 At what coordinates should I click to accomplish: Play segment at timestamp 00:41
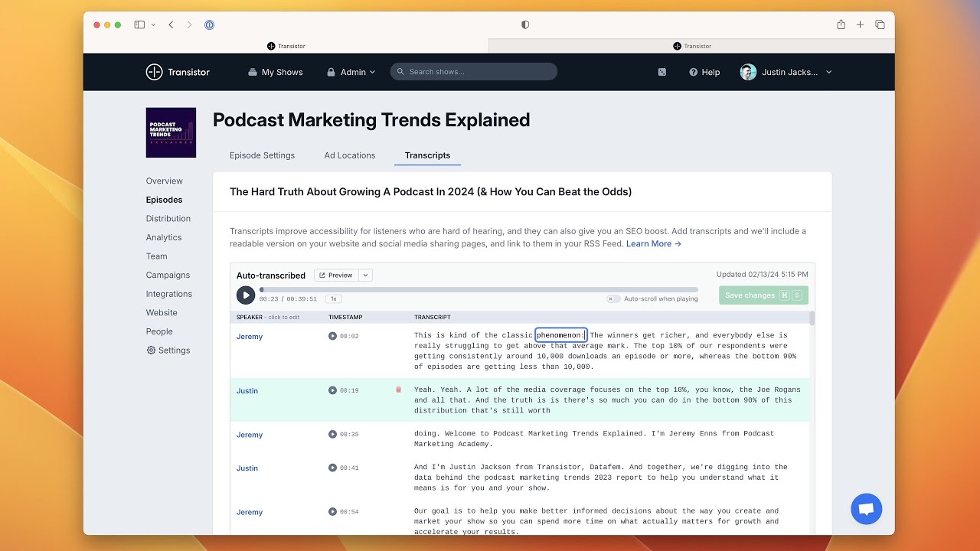pos(332,468)
